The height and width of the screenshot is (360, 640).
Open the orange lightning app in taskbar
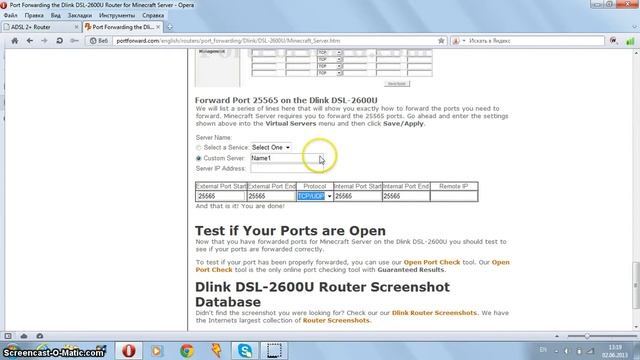point(216,351)
